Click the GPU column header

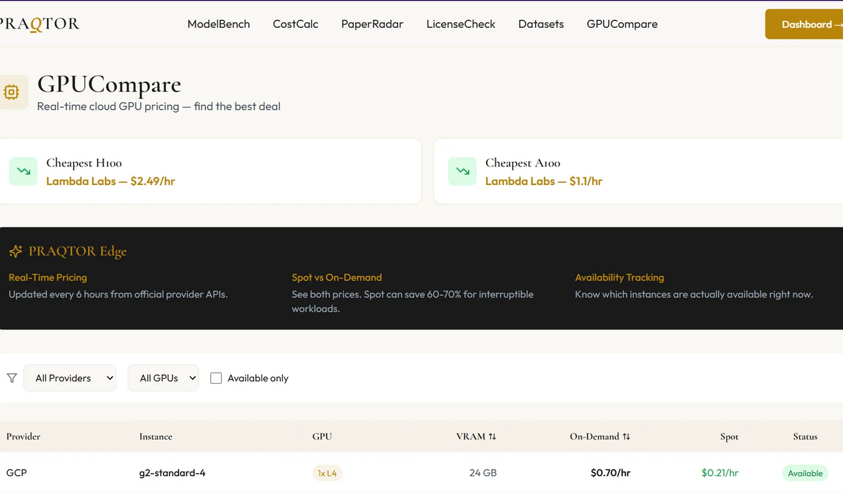tap(322, 436)
